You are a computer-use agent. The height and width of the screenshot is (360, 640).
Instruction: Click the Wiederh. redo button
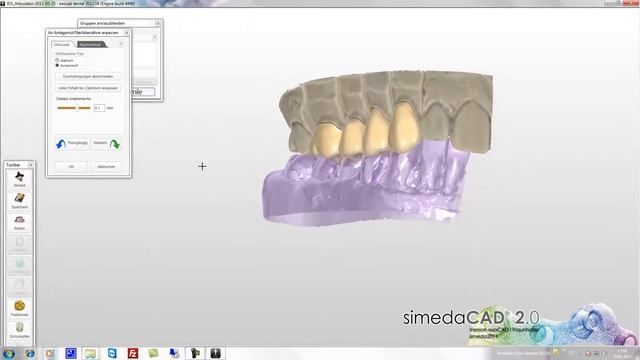point(106,144)
